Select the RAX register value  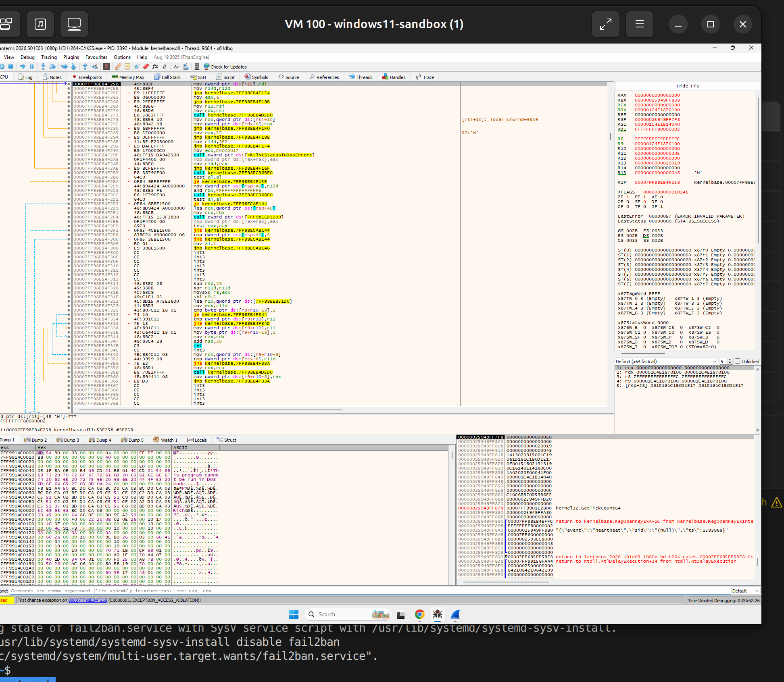(657, 96)
